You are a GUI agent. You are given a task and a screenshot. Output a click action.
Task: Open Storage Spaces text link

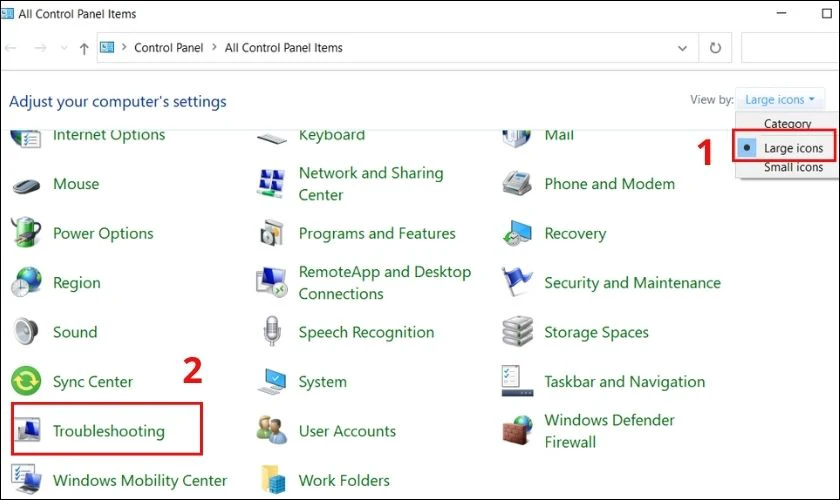[x=596, y=332]
